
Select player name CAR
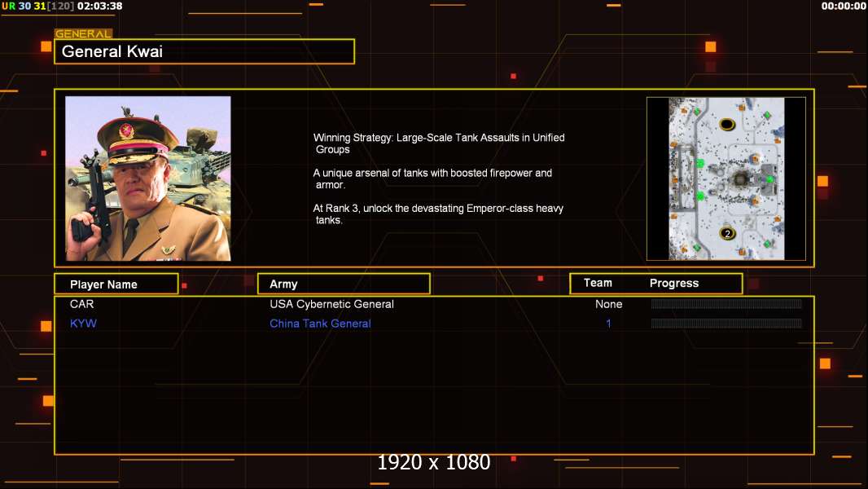tap(82, 304)
